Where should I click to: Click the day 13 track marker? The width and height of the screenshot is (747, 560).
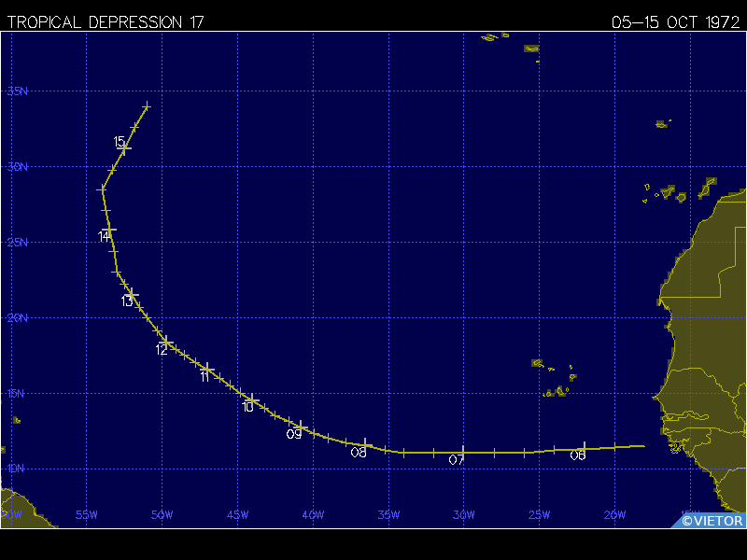(x=132, y=294)
